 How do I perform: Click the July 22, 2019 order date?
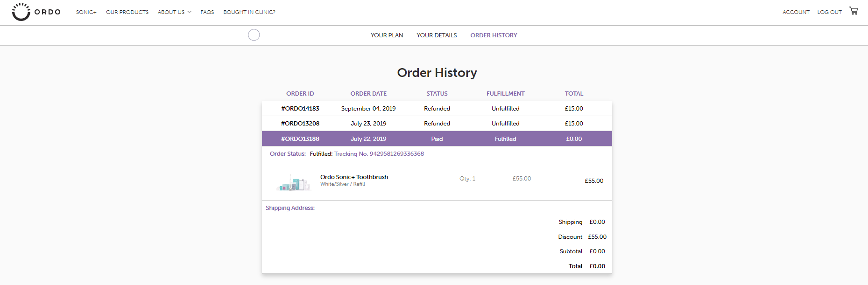pyautogui.click(x=368, y=139)
